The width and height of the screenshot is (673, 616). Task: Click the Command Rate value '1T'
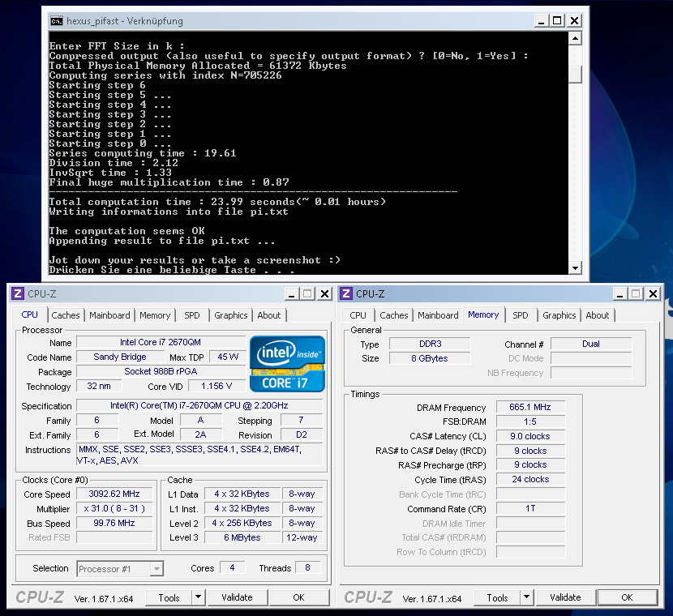(x=530, y=508)
